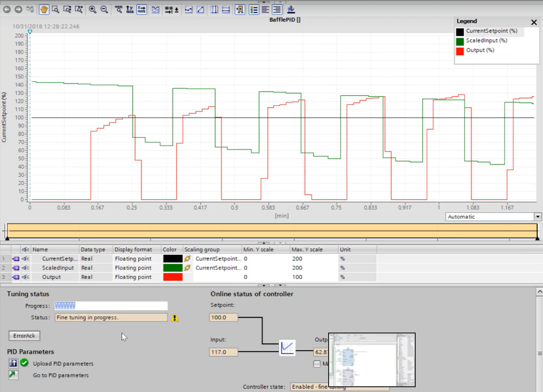Click the Upload PID parameters label
The height and width of the screenshot is (392, 543).
63,364
